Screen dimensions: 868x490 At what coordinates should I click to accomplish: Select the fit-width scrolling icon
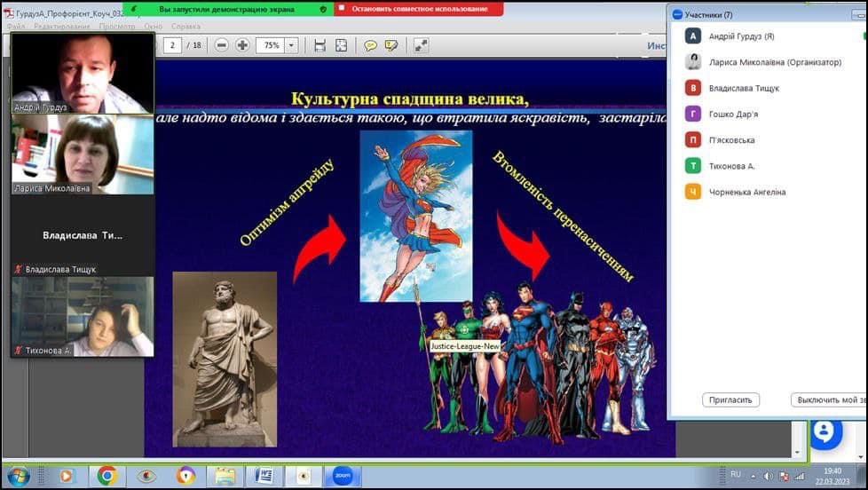320,45
